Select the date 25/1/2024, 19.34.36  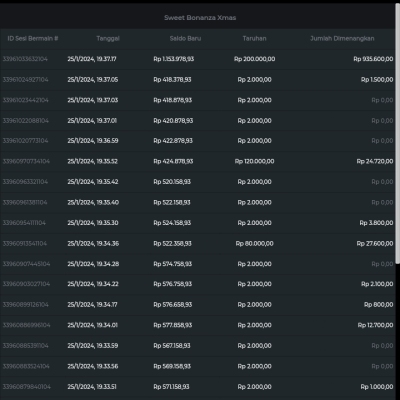click(93, 243)
